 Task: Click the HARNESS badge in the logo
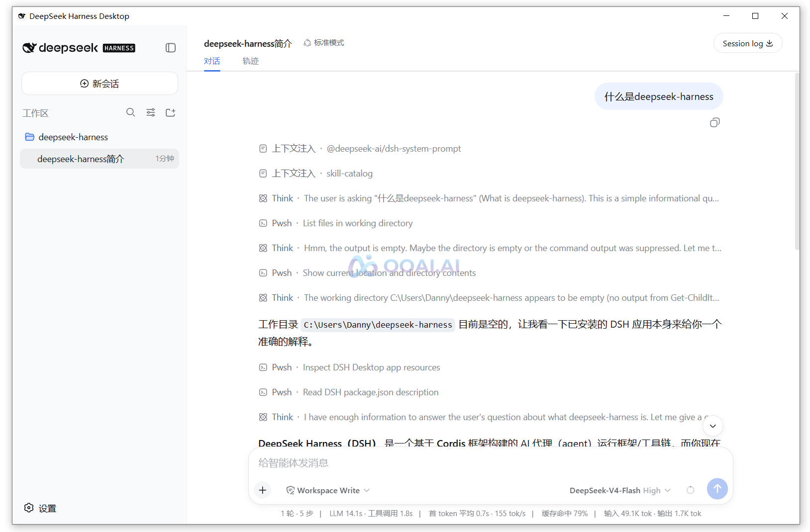pos(119,48)
